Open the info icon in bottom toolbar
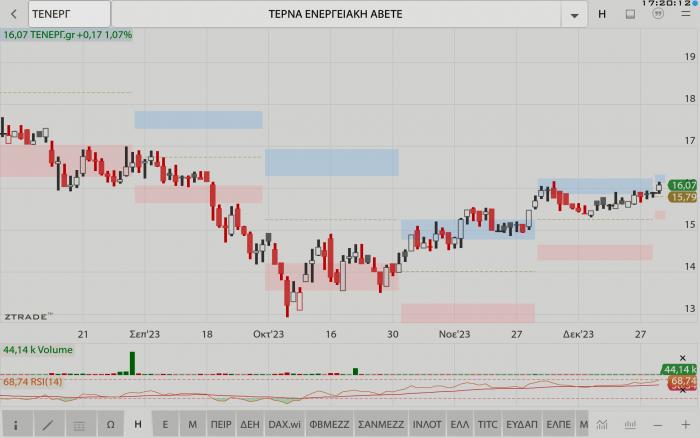Image resolution: width=700 pixels, height=438 pixels. (15, 425)
